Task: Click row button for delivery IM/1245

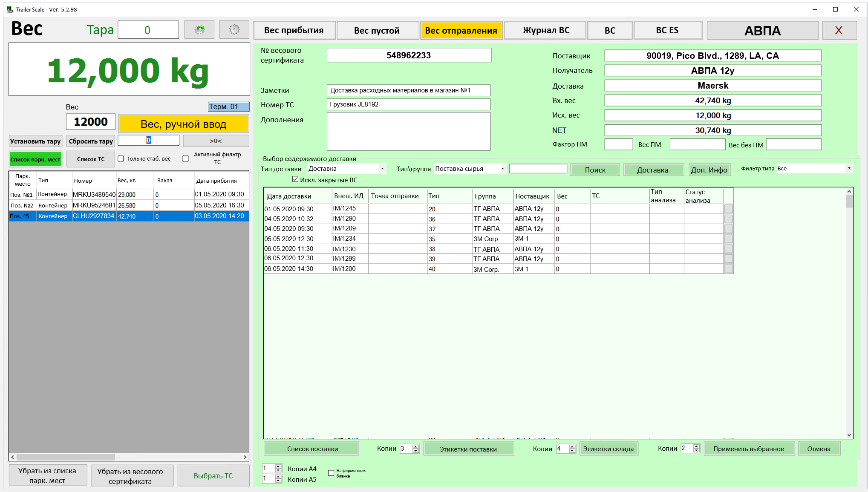Action: pyautogui.click(x=728, y=209)
